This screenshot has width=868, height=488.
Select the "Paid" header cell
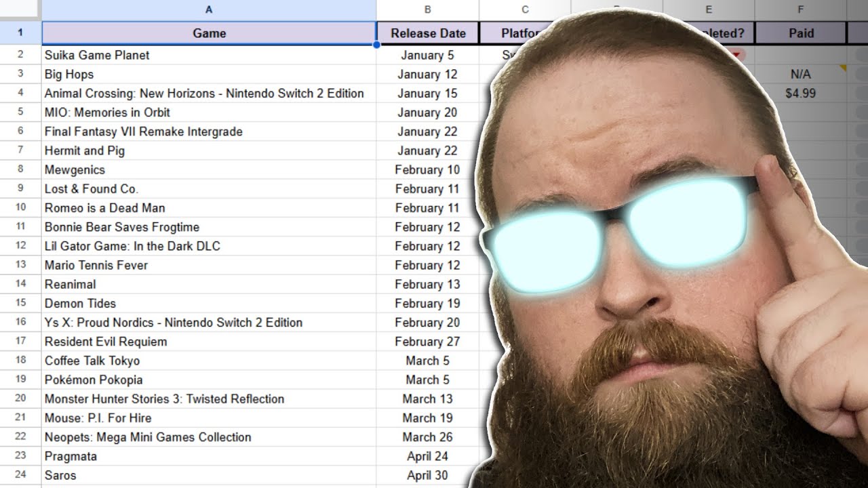(x=801, y=33)
